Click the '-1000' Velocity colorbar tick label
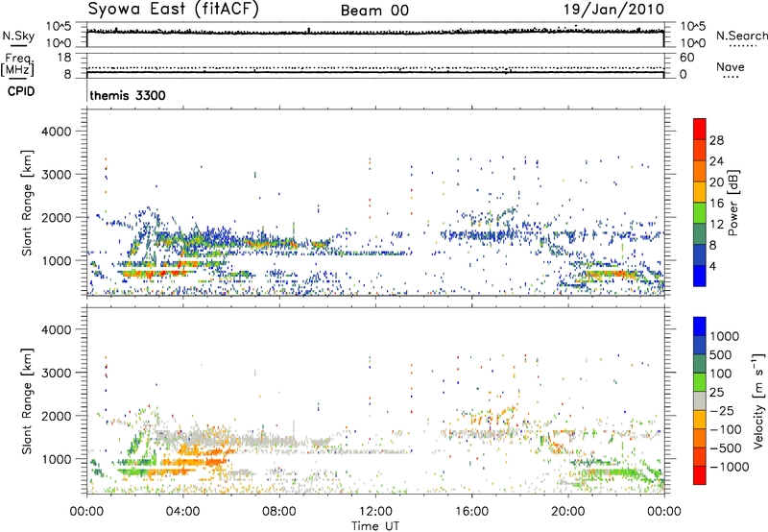Viewport: 768px width, 532px height. point(729,467)
